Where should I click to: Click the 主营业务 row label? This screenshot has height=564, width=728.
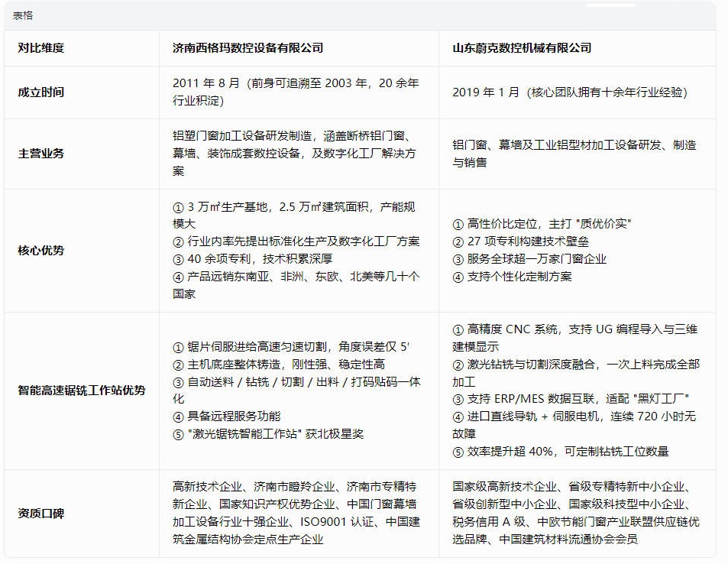[40, 154]
